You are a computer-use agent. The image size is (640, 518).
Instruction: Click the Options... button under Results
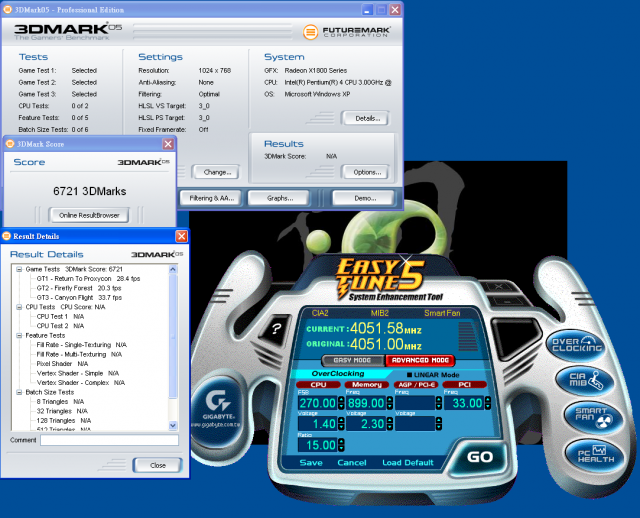tap(367, 172)
